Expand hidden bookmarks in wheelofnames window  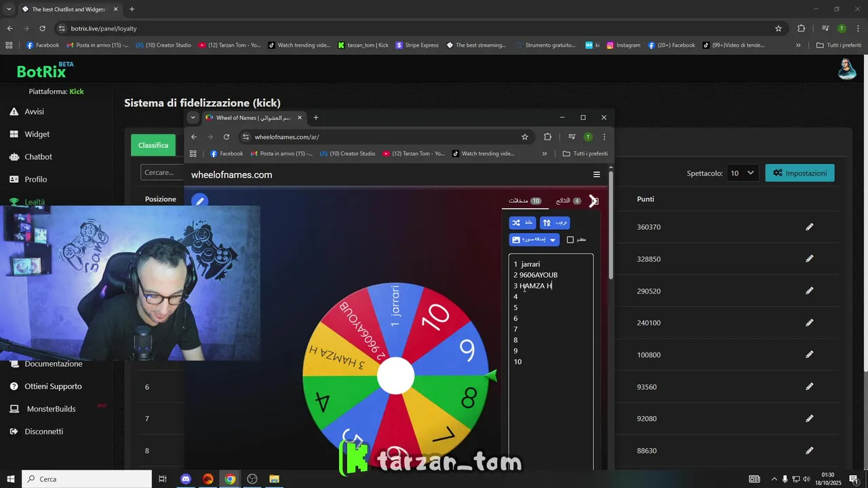click(545, 154)
